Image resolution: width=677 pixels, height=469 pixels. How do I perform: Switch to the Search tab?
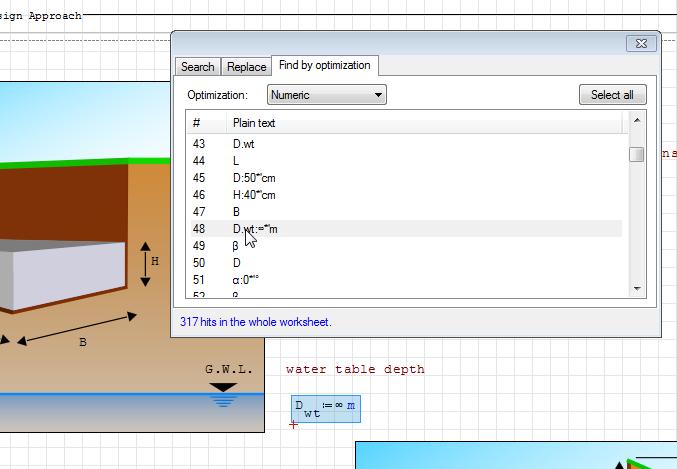197,67
